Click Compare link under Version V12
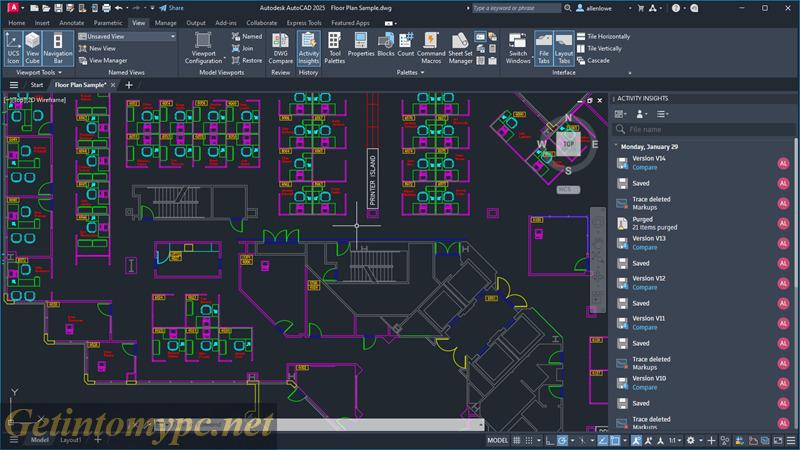Viewport: 800px width, 450px height. [644, 287]
